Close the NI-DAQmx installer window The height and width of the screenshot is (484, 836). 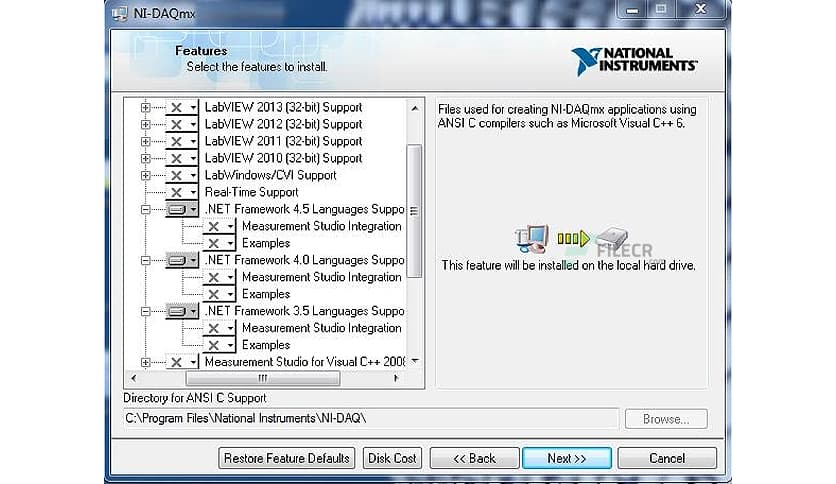701,10
